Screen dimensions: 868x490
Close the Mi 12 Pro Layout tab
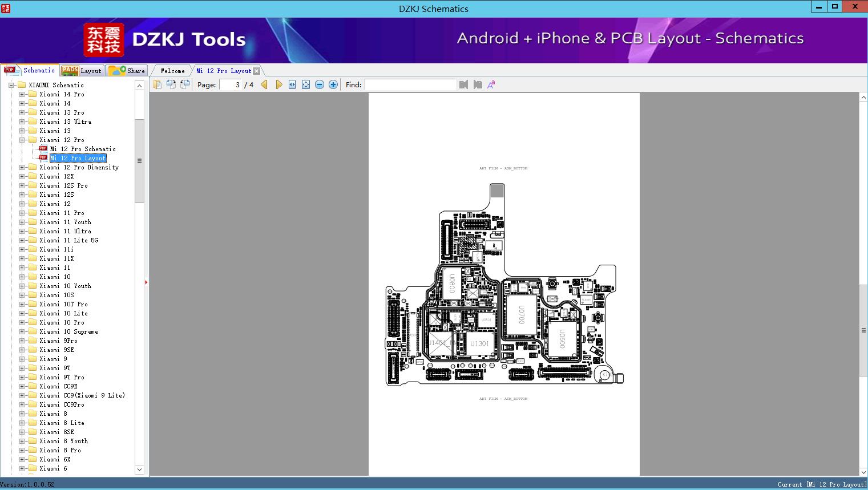[x=257, y=71]
